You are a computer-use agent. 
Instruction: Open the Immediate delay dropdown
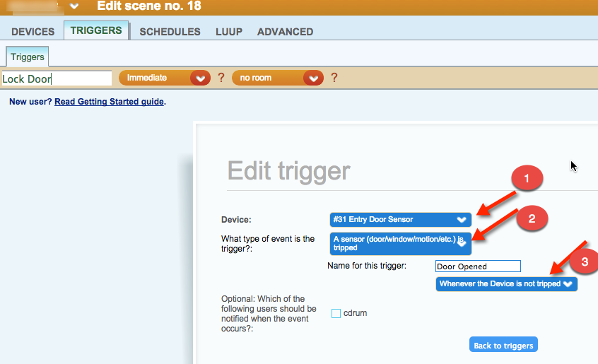[x=165, y=78]
